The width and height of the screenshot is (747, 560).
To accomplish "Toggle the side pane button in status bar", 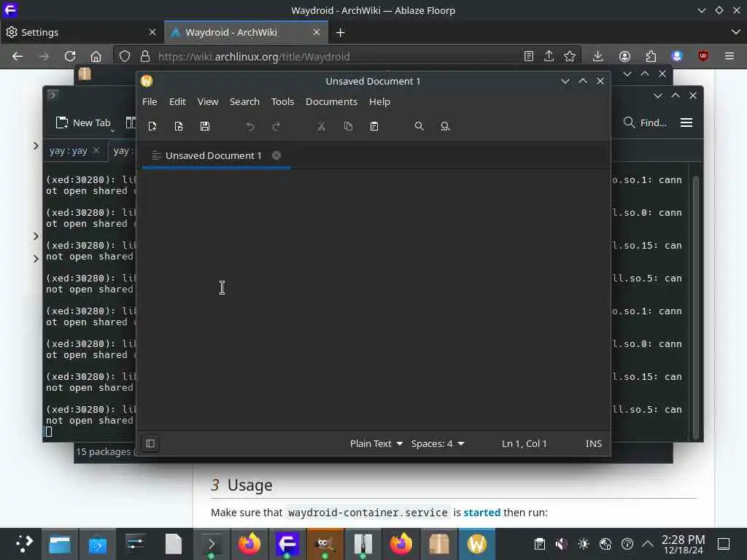I will (x=150, y=443).
